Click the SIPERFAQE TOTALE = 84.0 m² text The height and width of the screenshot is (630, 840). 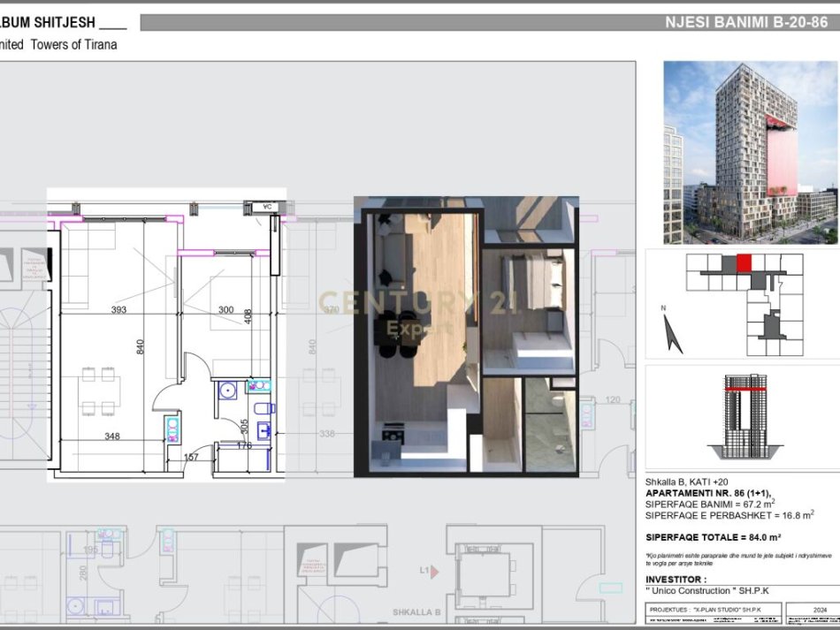click(x=713, y=536)
